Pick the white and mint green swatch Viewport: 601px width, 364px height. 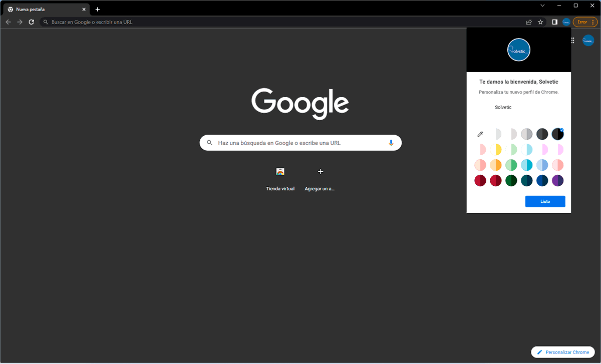point(511,149)
